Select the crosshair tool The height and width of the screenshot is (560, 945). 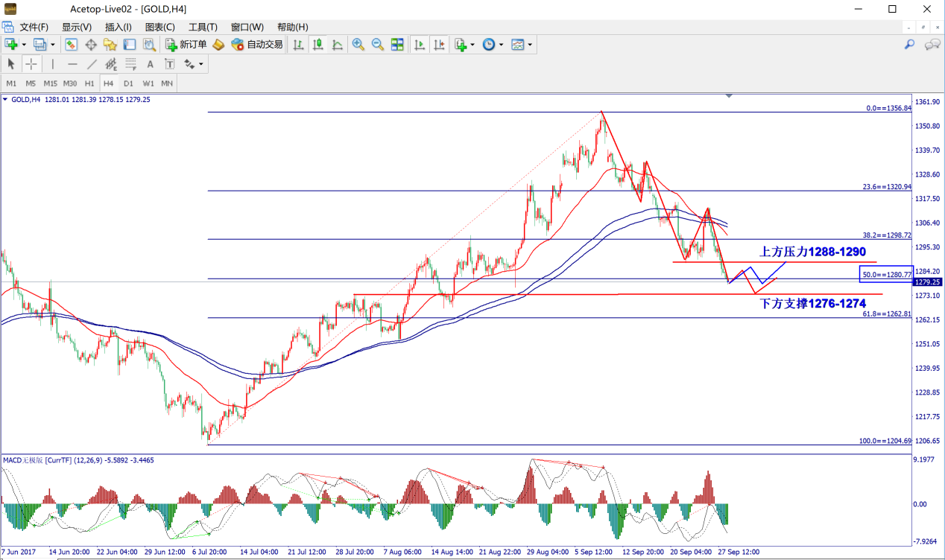(x=32, y=64)
